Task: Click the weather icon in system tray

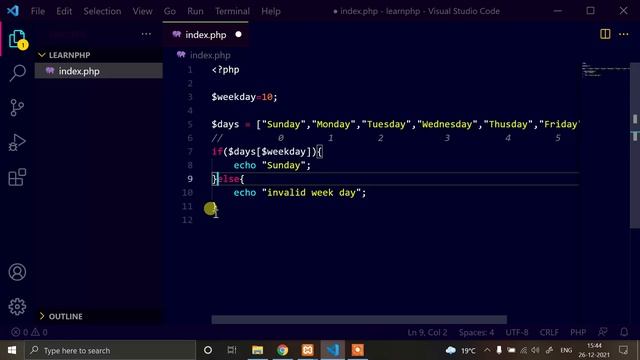Action: (x=451, y=350)
